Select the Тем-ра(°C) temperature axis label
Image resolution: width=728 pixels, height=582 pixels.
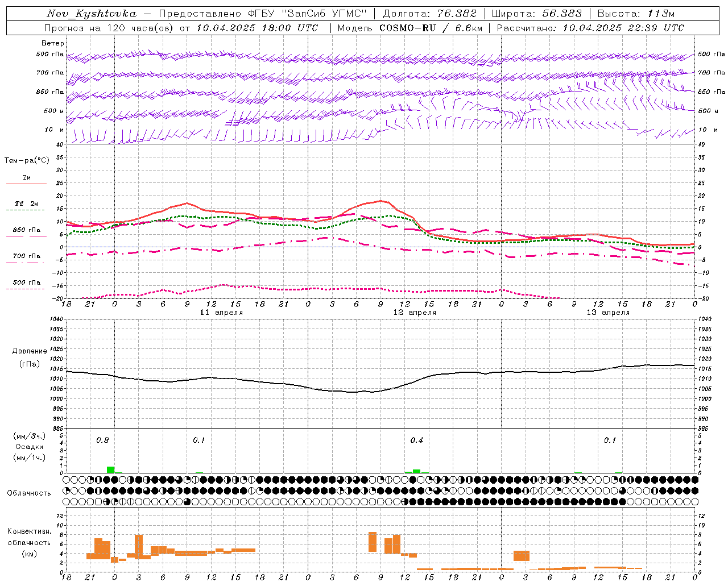[27, 161]
